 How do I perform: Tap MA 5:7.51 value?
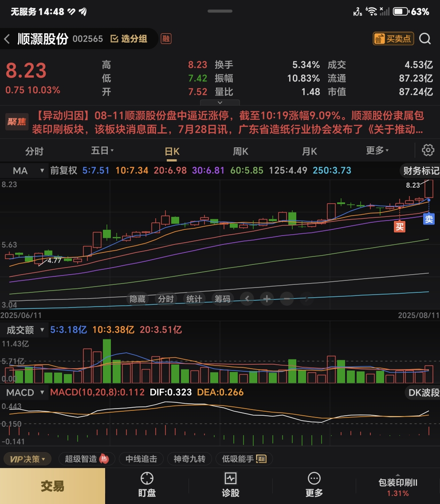96,170
